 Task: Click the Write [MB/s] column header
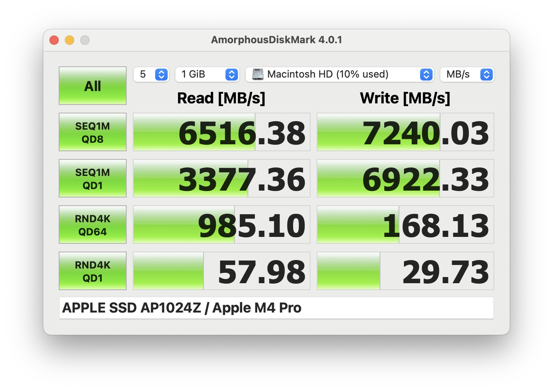click(x=405, y=98)
